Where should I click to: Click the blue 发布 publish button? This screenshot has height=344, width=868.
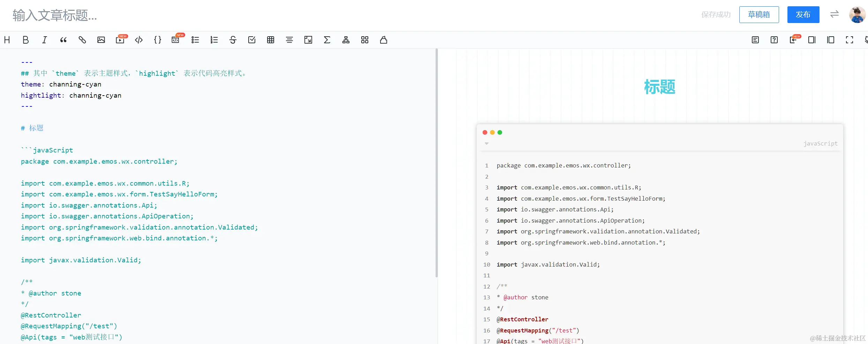coord(803,15)
